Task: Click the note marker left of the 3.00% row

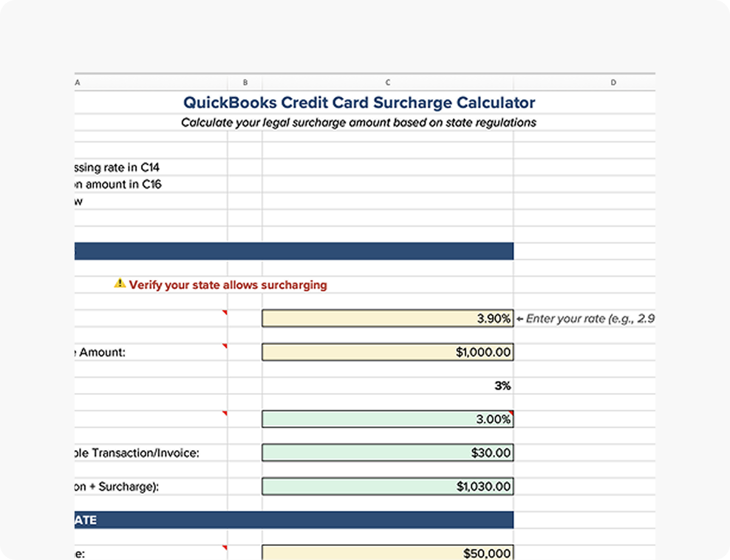Action: (x=225, y=414)
